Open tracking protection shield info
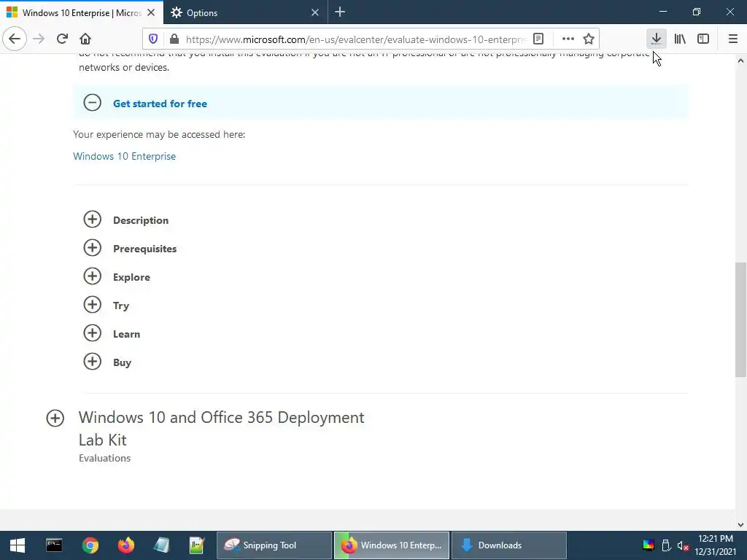Image resolution: width=747 pixels, height=560 pixels. [153, 39]
